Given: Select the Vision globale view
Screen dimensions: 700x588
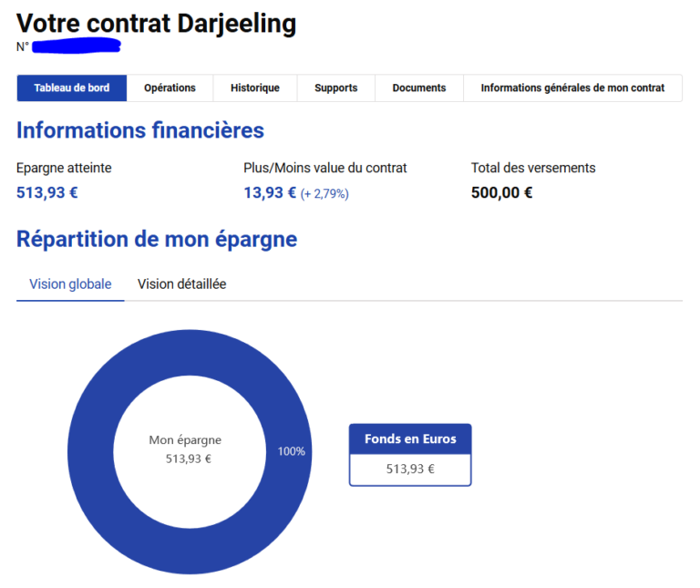Looking at the screenshot, I should click(70, 284).
